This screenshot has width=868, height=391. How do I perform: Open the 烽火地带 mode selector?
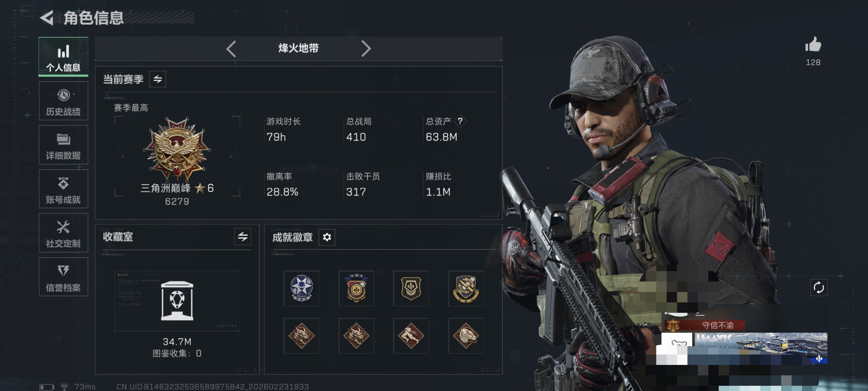[298, 48]
